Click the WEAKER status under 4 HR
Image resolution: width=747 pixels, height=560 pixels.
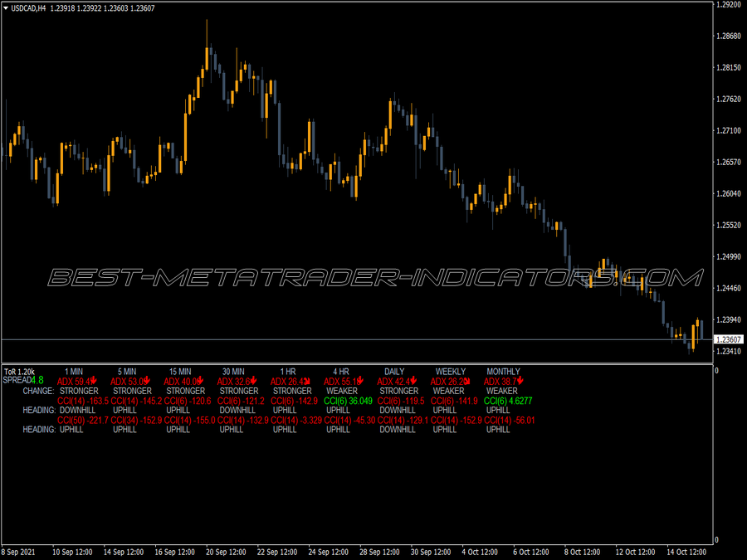coord(342,391)
